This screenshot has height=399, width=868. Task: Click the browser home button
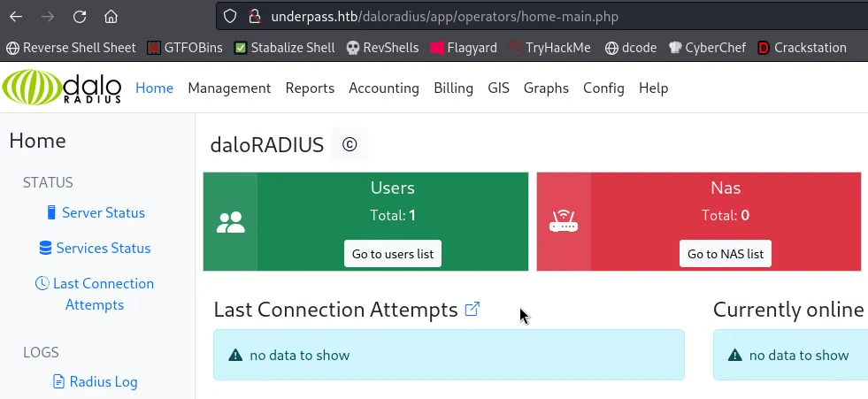111,16
